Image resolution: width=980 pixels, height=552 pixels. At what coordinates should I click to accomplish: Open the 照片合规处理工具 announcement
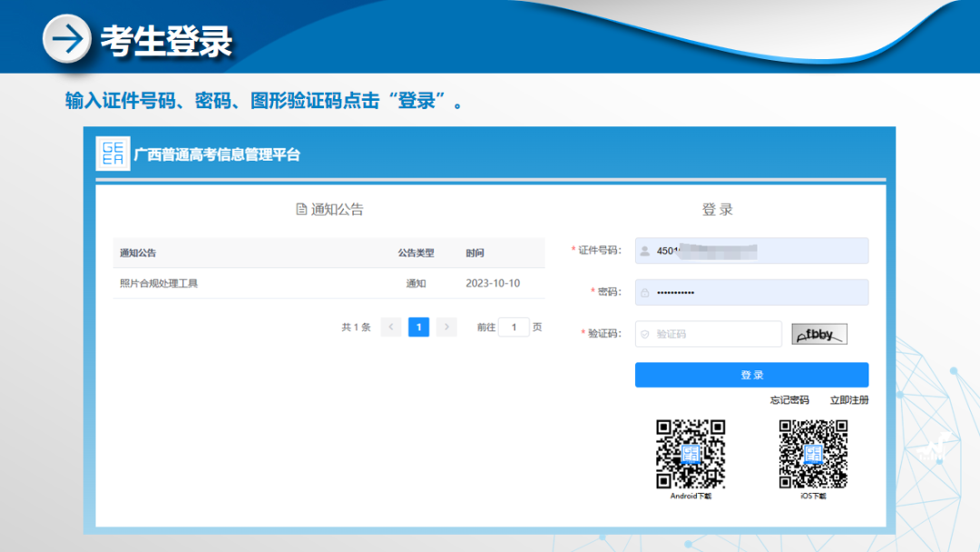[159, 283]
